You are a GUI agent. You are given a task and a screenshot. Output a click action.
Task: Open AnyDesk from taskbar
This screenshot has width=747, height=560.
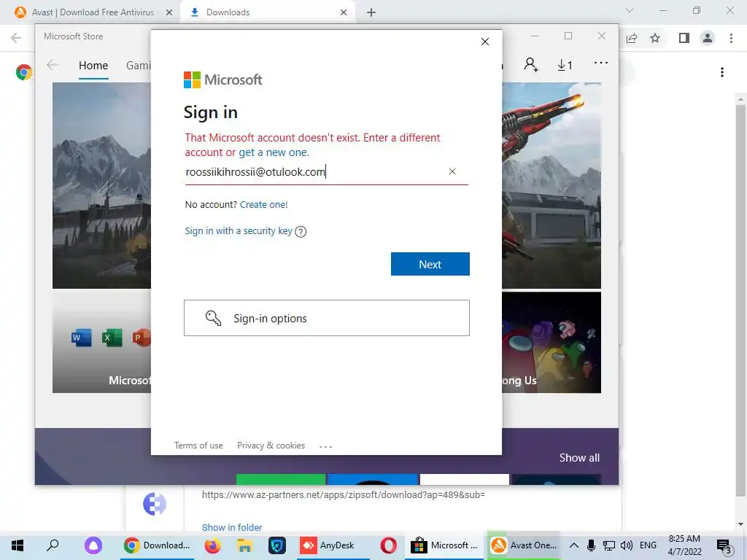pyautogui.click(x=333, y=545)
